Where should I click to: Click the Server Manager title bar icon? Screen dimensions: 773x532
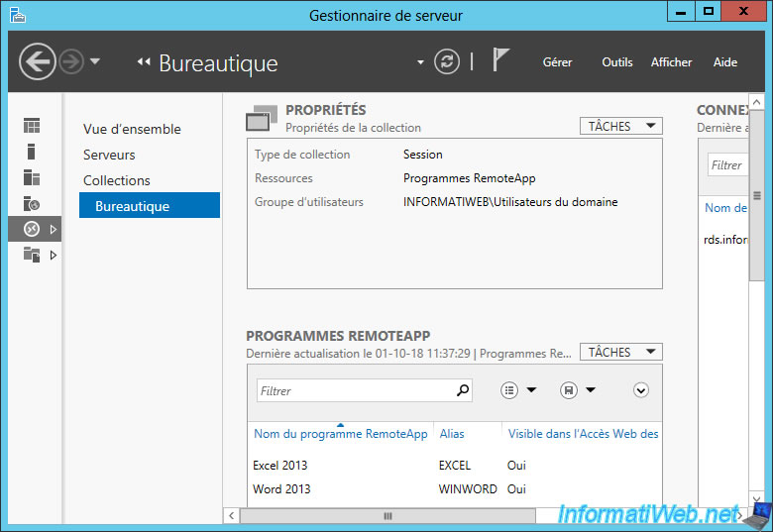point(17,15)
